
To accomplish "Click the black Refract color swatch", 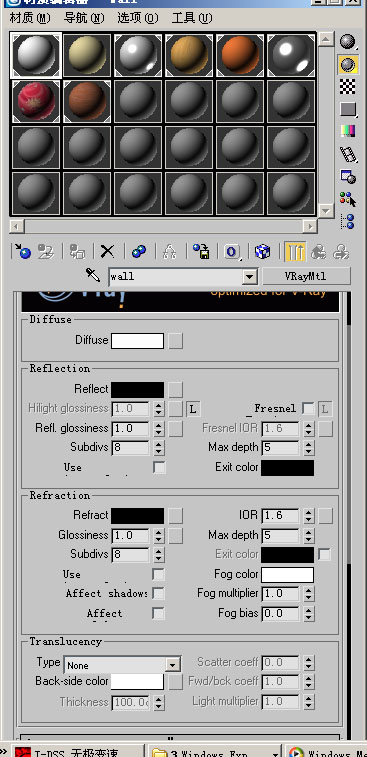I will coord(138,516).
